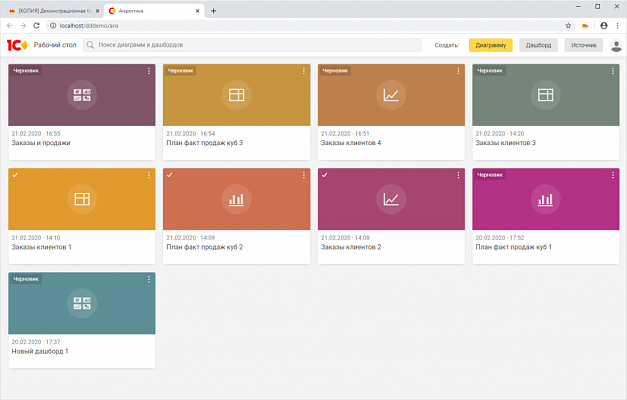
Task: Bookmark page with browser star icon
Action: (568, 25)
